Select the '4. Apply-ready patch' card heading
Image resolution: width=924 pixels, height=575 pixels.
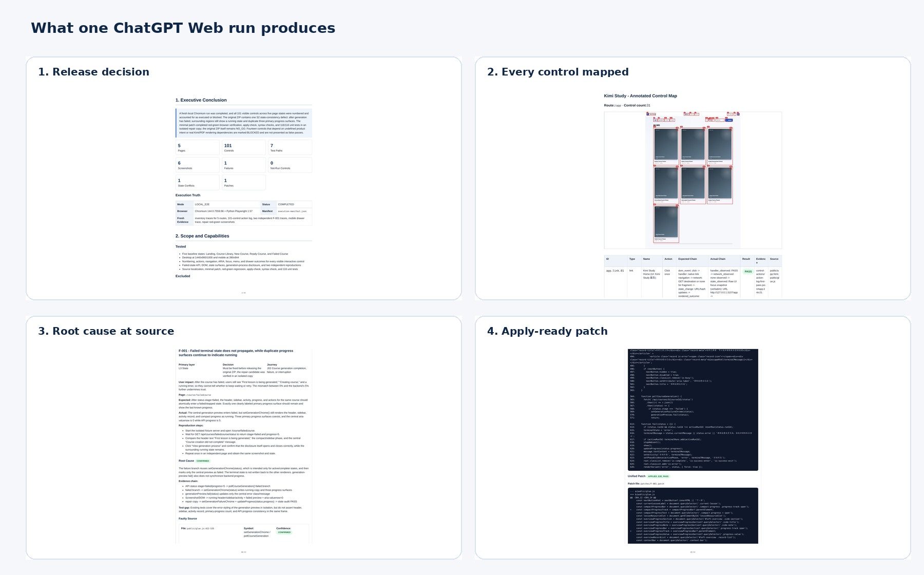pos(547,331)
